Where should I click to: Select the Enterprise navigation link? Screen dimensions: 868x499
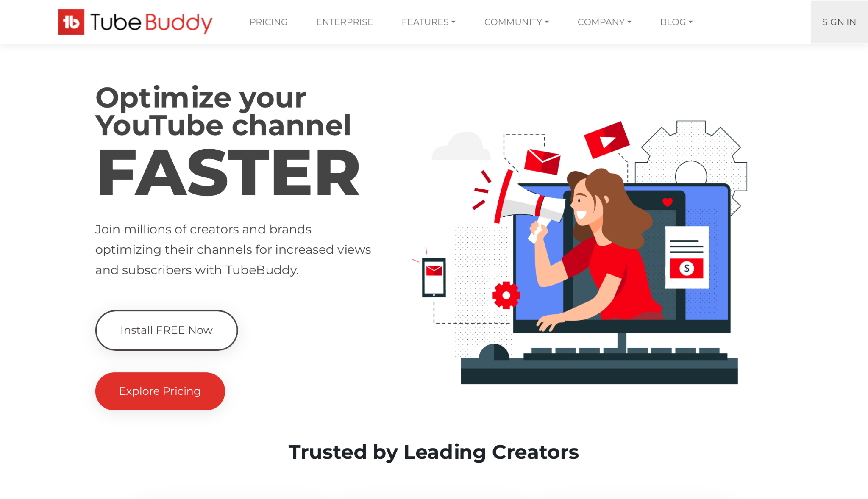[345, 22]
